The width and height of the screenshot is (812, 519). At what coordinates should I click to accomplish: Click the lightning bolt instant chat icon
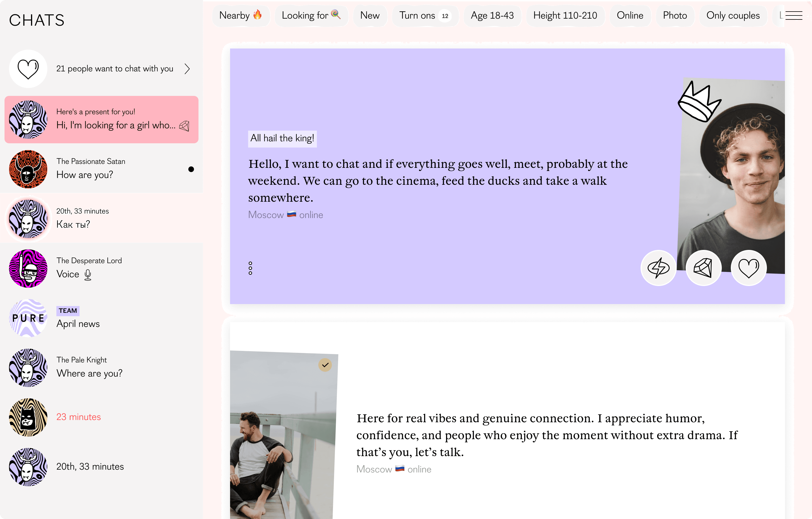click(658, 268)
